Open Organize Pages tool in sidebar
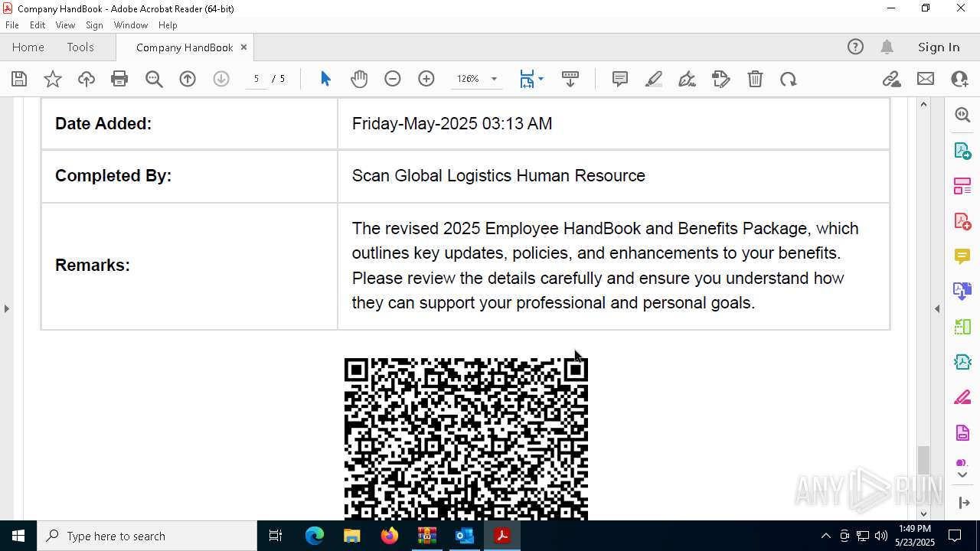The image size is (980, 551). (962, 185)
